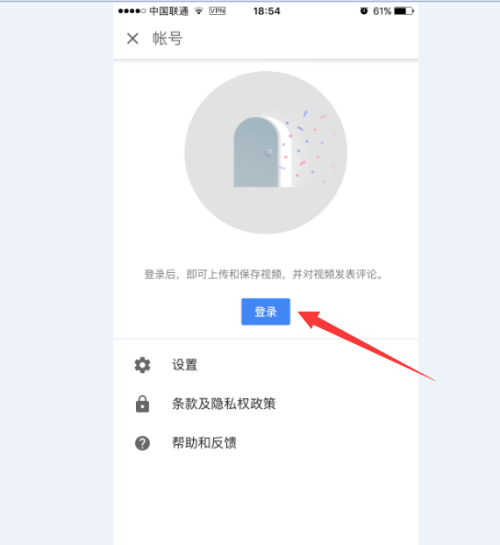Tap the battery icon in status bar

[x=404, y=11]
